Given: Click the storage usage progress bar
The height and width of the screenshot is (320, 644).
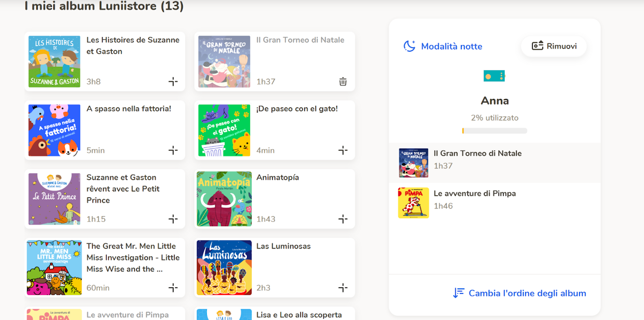Looking at the screenshot, I should point(495,131).
